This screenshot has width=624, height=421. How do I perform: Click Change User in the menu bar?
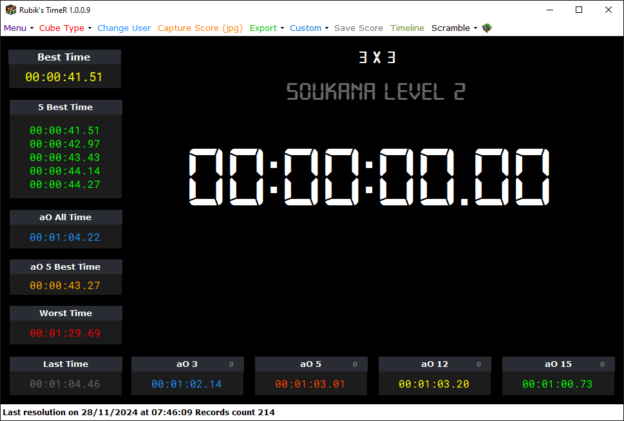click(125, 28)
